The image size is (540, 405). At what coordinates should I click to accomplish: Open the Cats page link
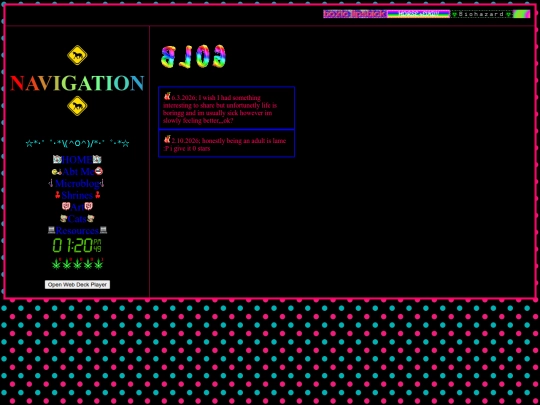tap(77, 219)
